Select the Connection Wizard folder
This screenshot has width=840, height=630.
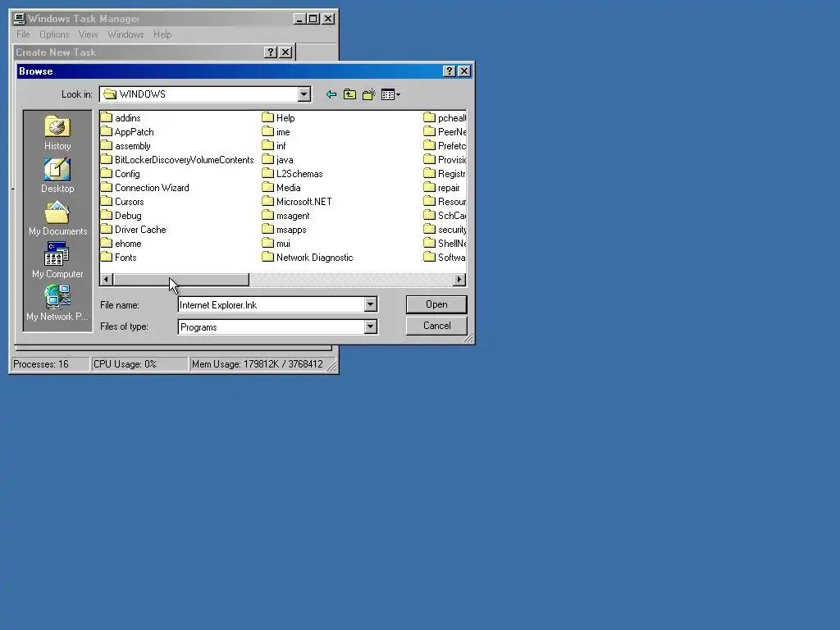click(145, 188)
